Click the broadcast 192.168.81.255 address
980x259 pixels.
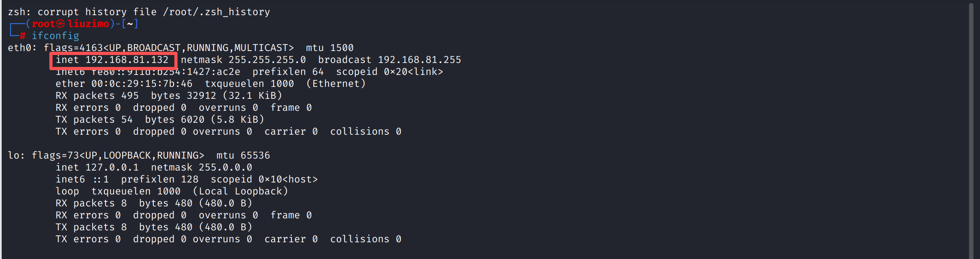(389, 60)
